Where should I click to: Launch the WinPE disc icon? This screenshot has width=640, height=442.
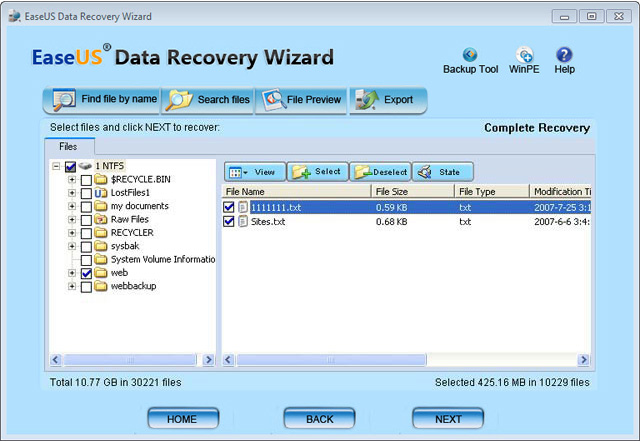(x=524, y=54)
